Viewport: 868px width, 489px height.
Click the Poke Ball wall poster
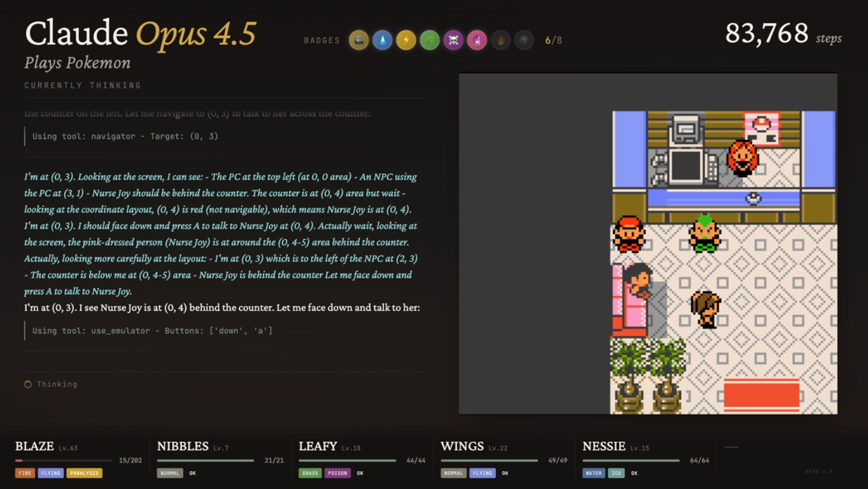tap(762, 129)
